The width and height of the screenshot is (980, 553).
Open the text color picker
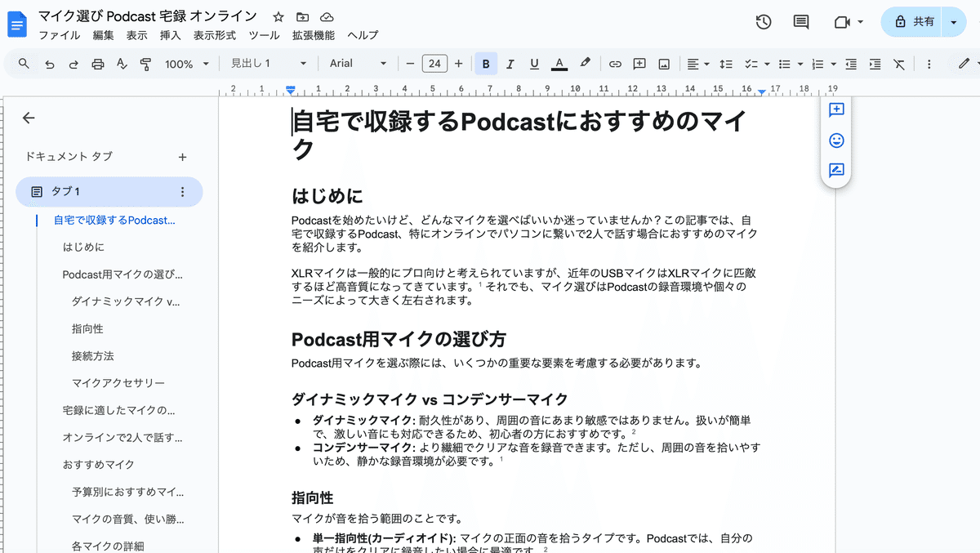[559, 64]
